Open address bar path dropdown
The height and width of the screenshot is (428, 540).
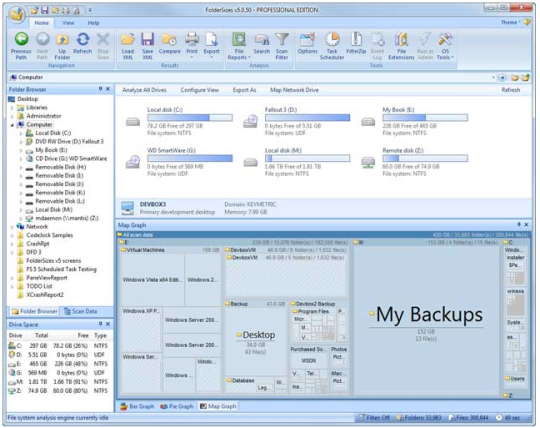tap(493, 78)
